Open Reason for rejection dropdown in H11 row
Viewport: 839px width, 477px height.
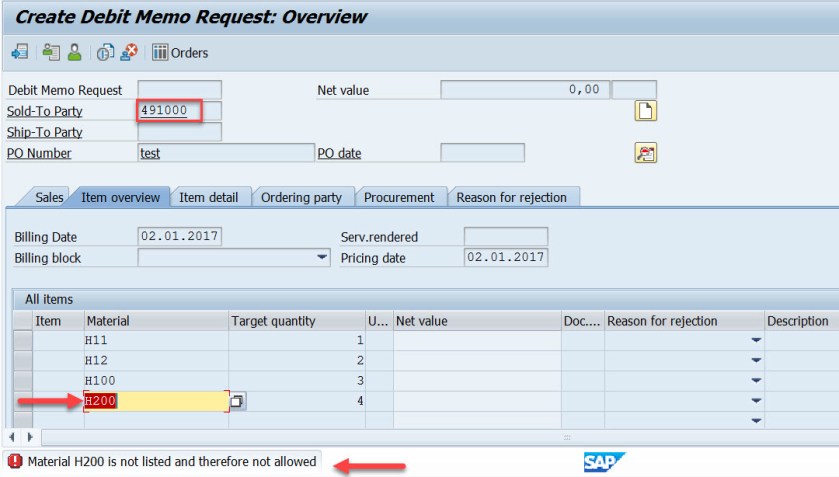[x=756, y=340]
